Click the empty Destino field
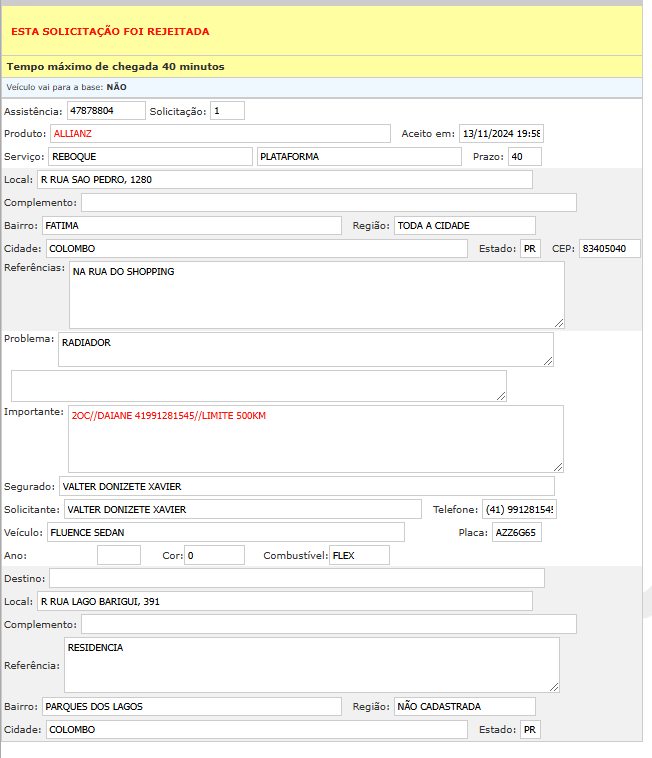The width and height of the screenshot is (652, 758). point(296,578)
